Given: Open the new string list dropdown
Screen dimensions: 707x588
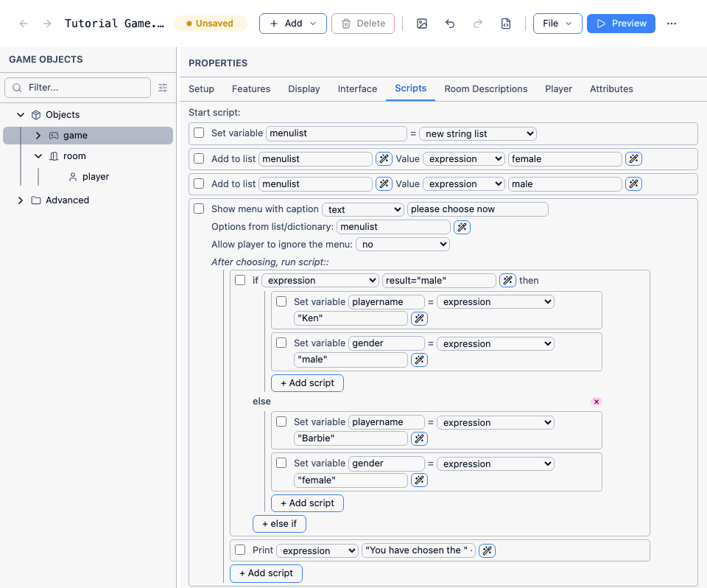Looking at the screenshot, I should click(x=478, y=133).
